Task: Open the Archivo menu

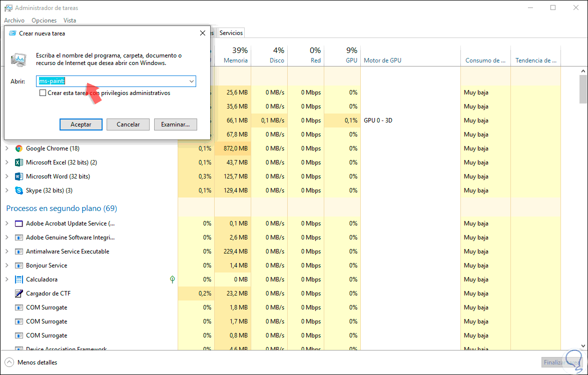Action: pos(14,20)
